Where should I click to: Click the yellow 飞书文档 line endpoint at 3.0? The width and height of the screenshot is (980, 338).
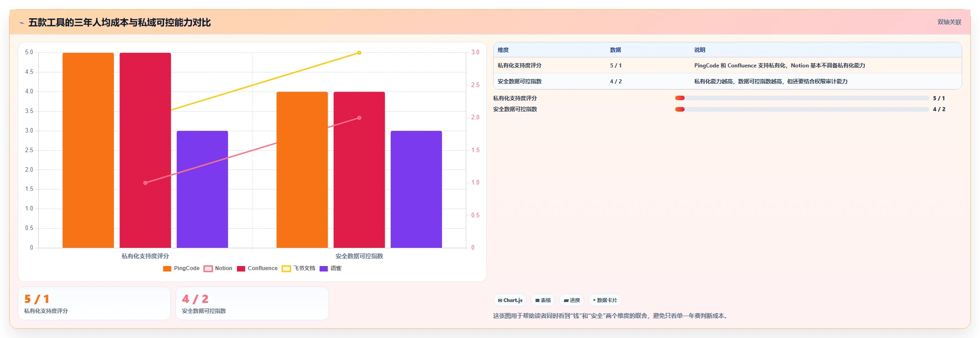click(359, 53)
